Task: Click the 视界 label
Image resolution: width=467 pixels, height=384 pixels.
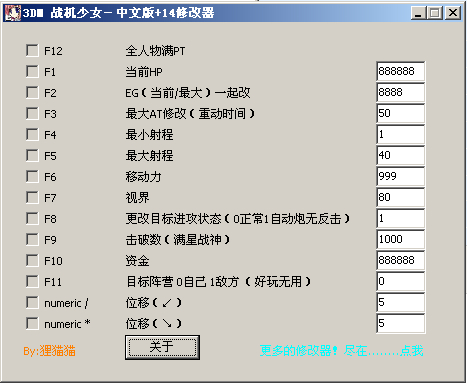Action: click(x=137, y=198)
